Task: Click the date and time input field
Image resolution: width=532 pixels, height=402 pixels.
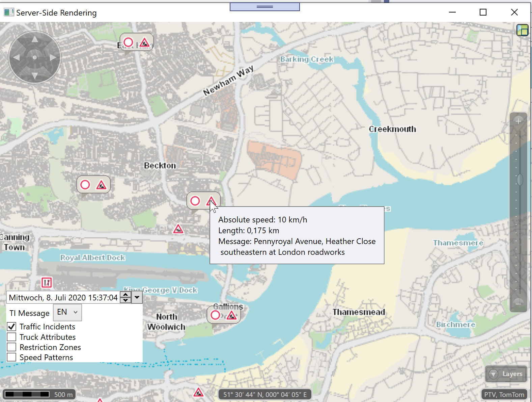Action: click(x=63, y=297)
